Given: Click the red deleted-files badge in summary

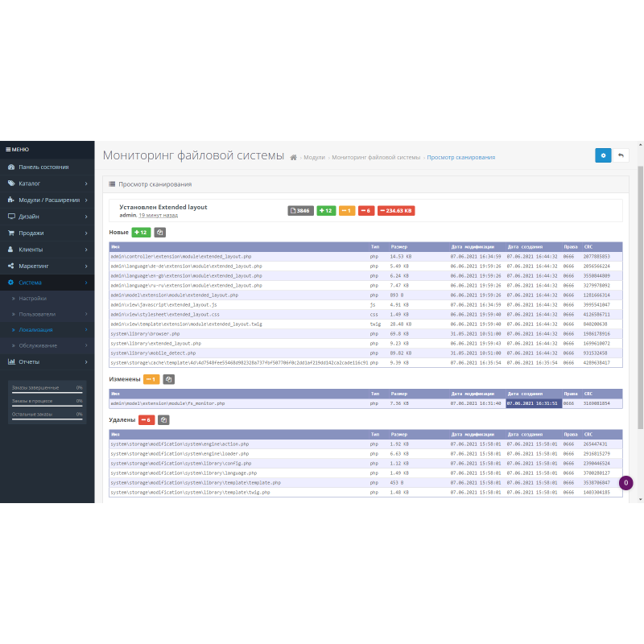Looking at the screenshot, I should (x=366, y=211).
